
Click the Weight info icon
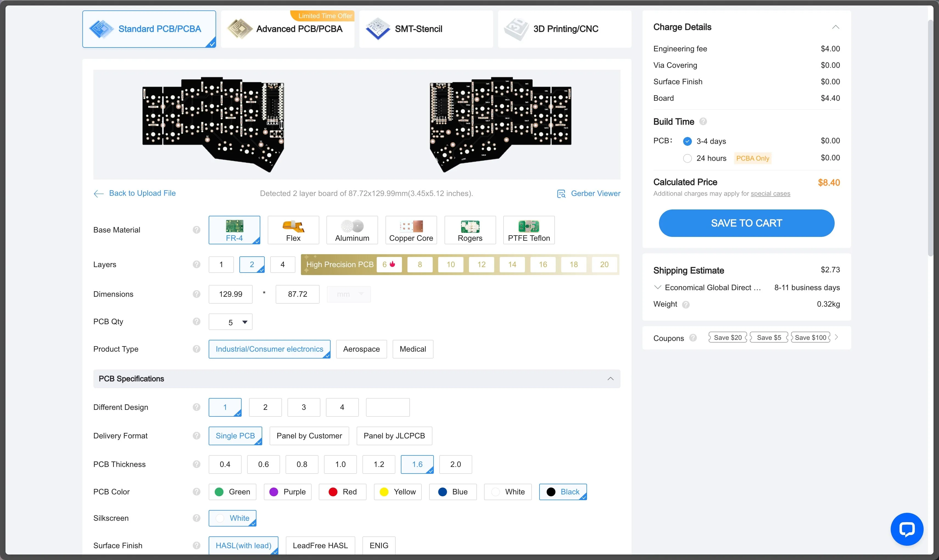click(x=686, y=304)
